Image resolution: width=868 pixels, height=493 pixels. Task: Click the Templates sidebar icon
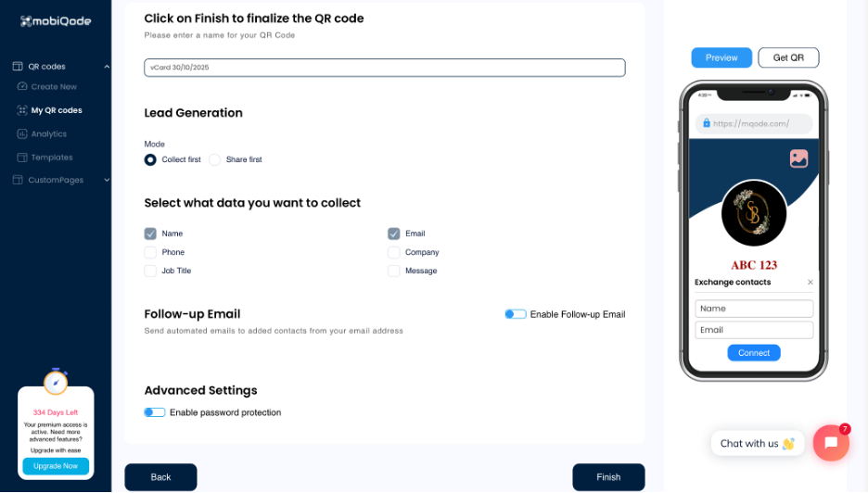coord(22,158)
